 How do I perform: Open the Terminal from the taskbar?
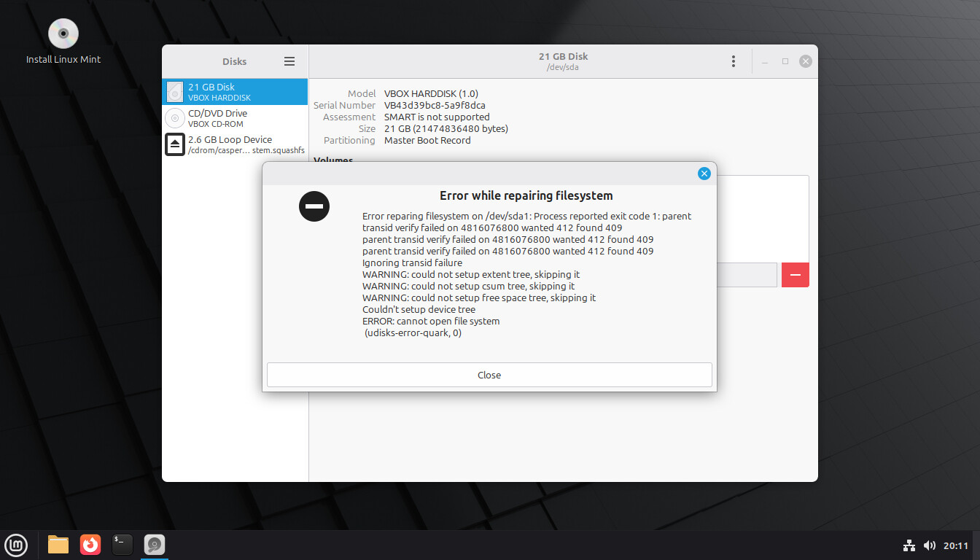pos(122,545)
